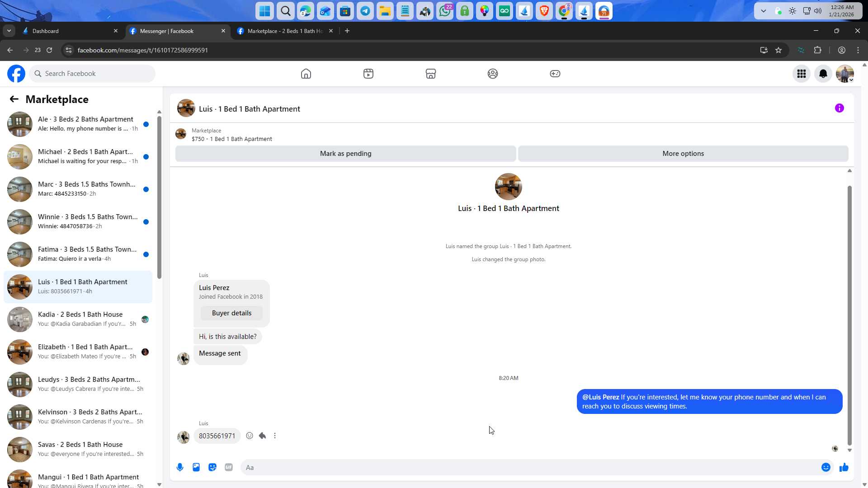Image resolution: width=868 pixels, height=488 pixels.
Task: Open more actions for 8035661971 message
Action: 275,436
